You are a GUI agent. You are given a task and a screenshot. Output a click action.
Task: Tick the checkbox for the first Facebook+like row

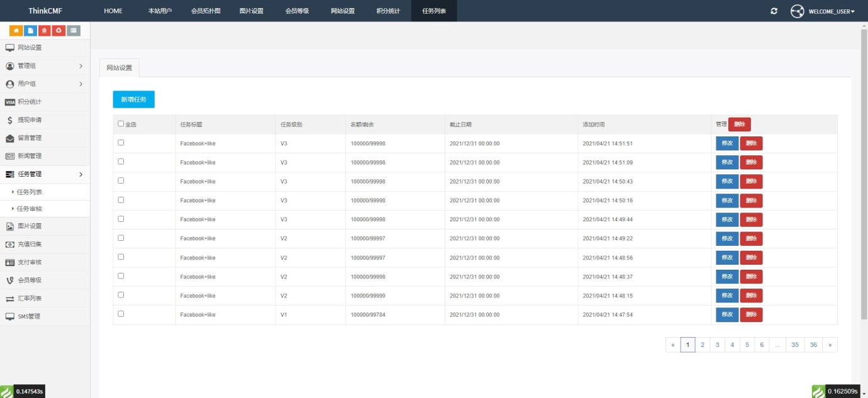tap(121, 143)
